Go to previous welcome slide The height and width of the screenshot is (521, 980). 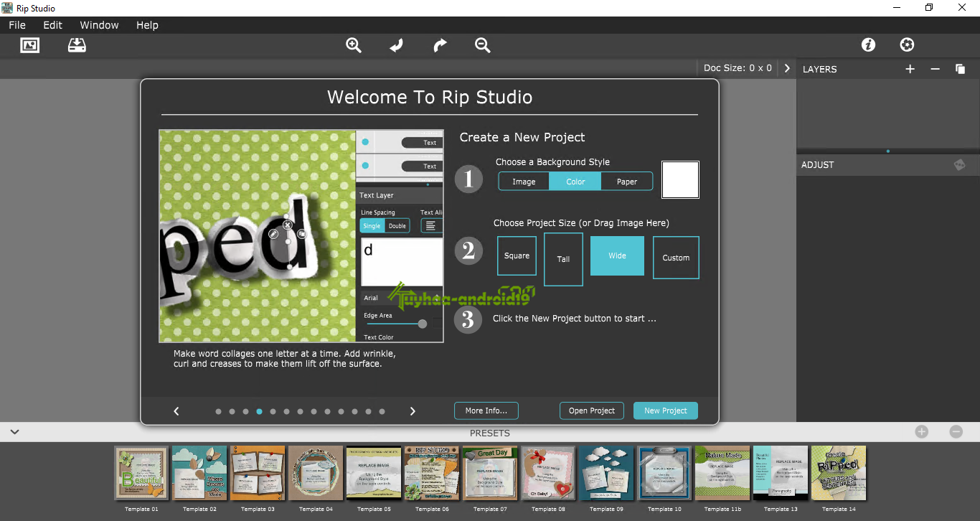click(x=176, y=411)
